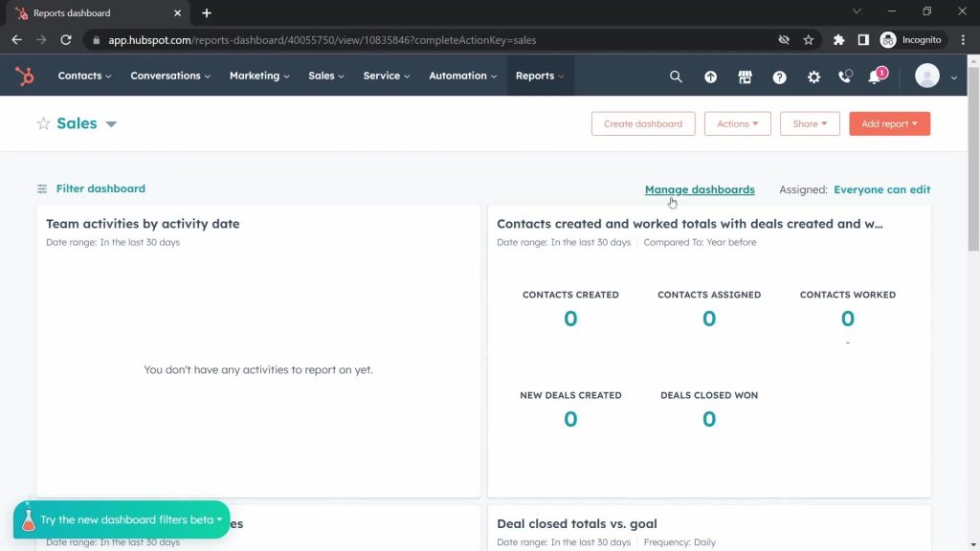Open the Automation menu
This screenshot has width=980, height=551.
pos(462,76)
